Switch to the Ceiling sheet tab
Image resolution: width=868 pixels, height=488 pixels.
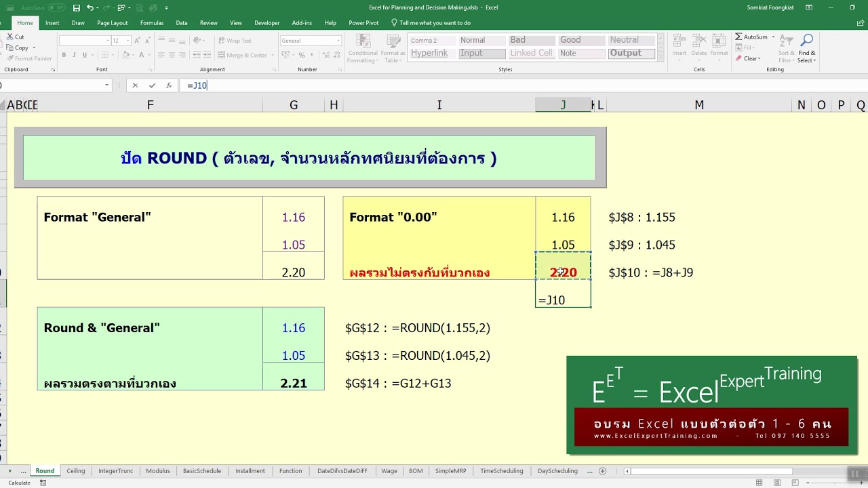coord(76,471)
